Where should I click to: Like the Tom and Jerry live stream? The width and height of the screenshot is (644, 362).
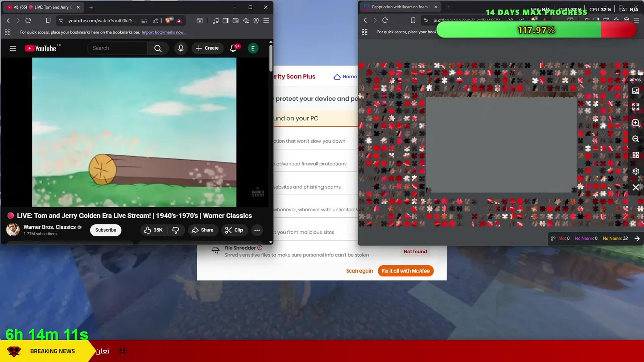[152, 230]
